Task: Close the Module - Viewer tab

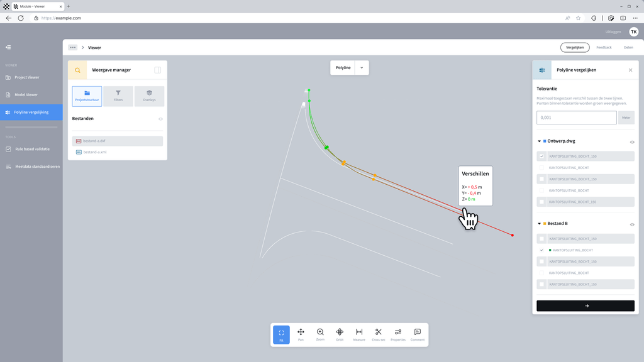Action: (x=61, y=6)
